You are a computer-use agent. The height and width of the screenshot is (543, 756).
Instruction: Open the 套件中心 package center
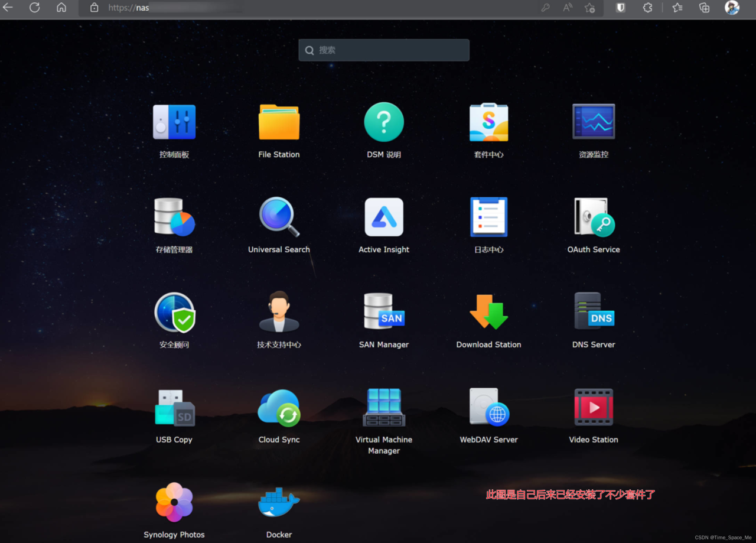(x=488, y=122)
